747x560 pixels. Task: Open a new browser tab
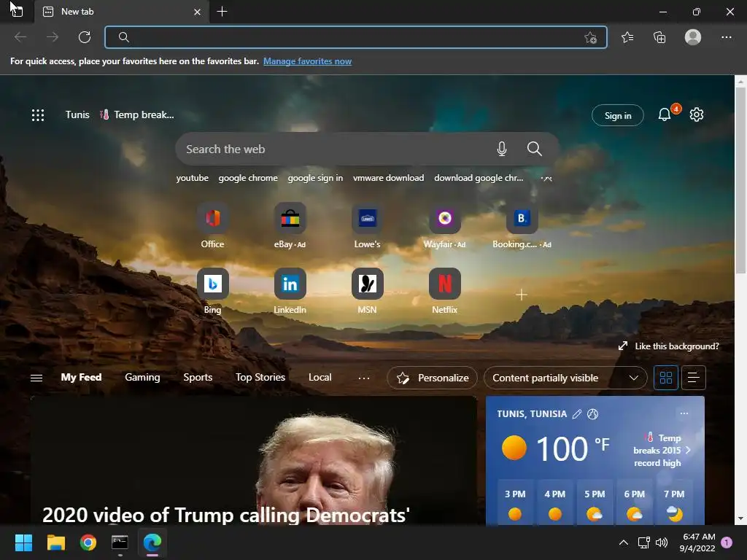(x=222, y=12)
